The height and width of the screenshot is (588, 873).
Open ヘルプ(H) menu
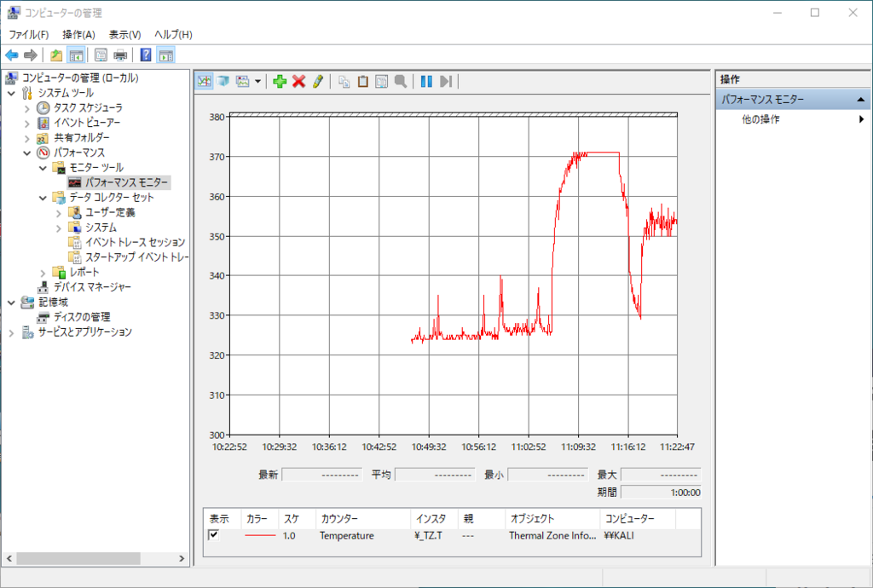point(173,34)
